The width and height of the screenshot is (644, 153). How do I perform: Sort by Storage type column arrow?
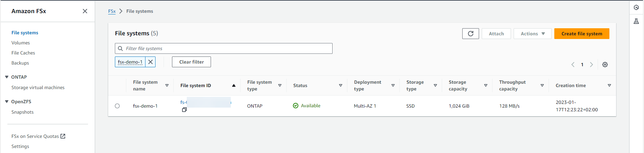coord(435,85)
